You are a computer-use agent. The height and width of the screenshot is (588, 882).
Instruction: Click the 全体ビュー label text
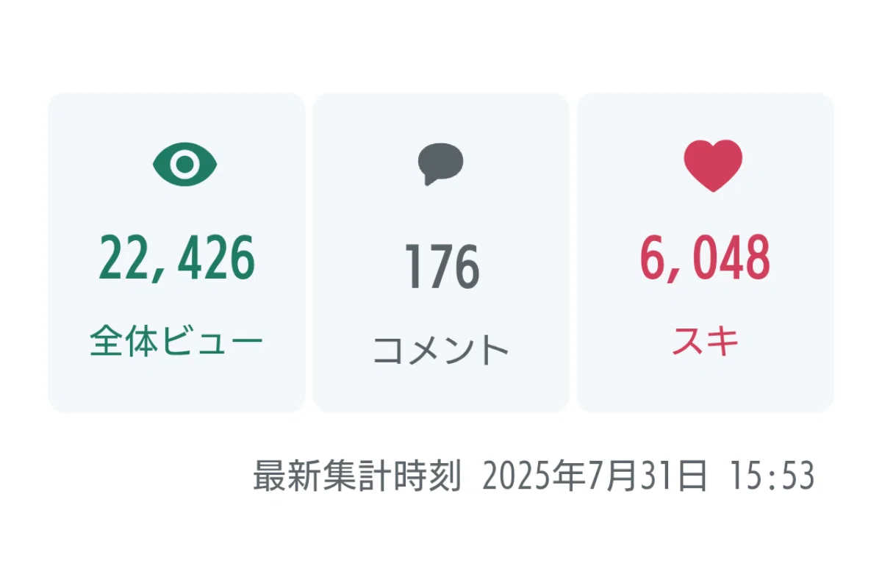[x=176, y=342]
